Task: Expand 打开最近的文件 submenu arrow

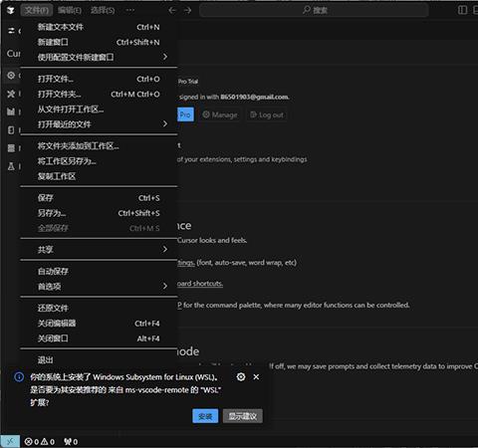Action: tap(165, 124)
